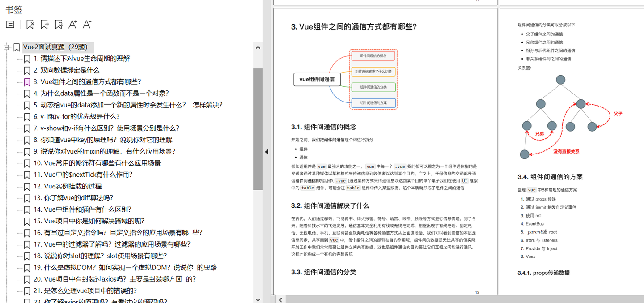Click the find bookmark icon
The height and width of the screenshot is (303, 644).
pos(59,25)
